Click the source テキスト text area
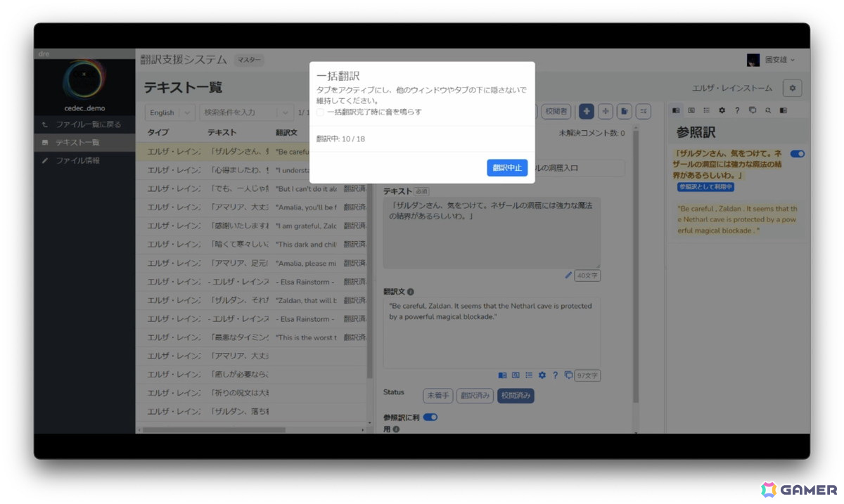The image size is (844, 504). coord(492,232)
